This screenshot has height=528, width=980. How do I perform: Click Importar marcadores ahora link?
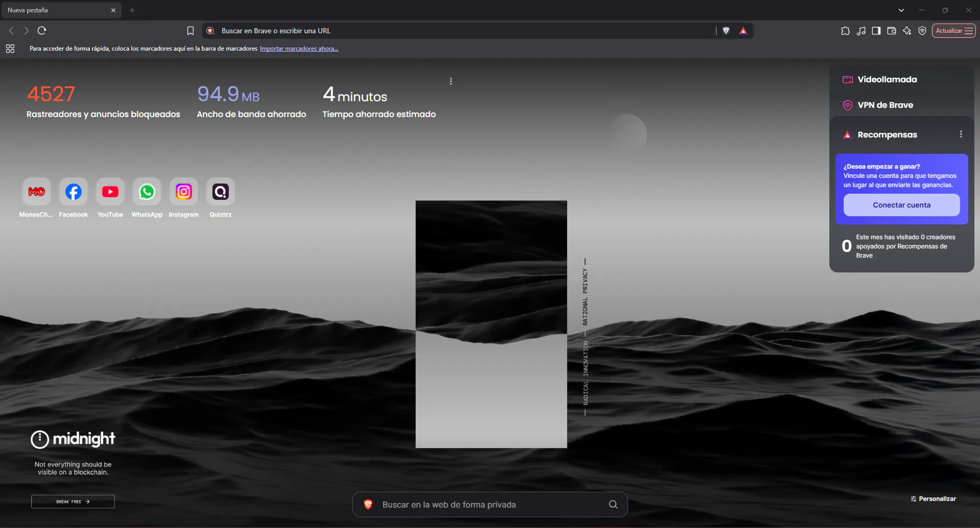(299, 49)
